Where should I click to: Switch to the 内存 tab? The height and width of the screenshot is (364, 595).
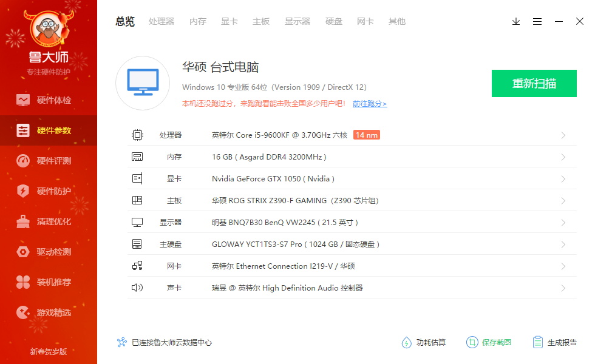pyautogui.click(x=198, y=22)
